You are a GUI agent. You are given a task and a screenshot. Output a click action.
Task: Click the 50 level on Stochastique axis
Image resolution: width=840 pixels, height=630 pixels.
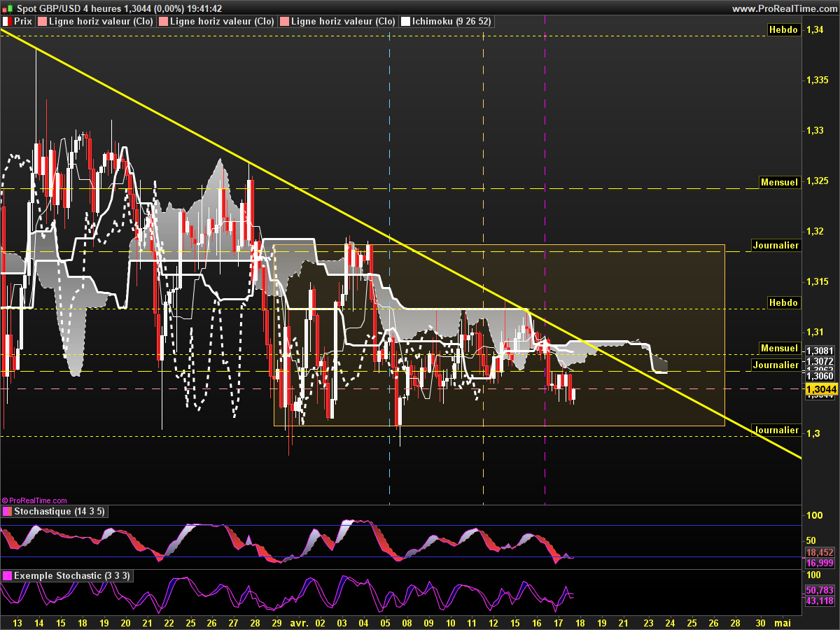tap(812, 540)
